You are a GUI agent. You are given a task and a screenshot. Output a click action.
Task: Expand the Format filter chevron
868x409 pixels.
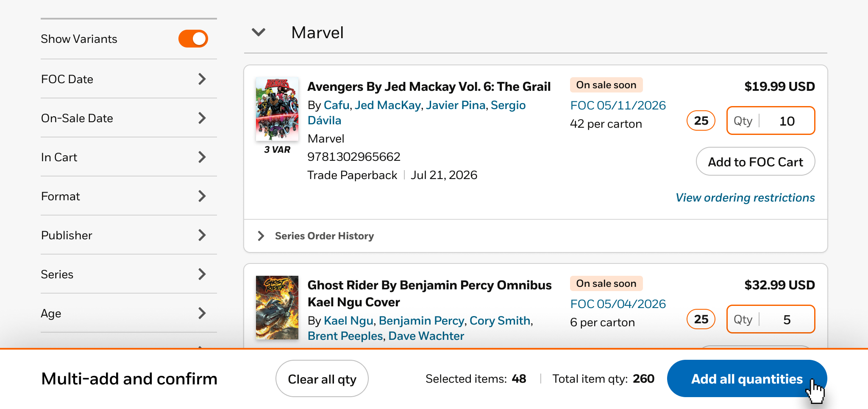(202, 196)
